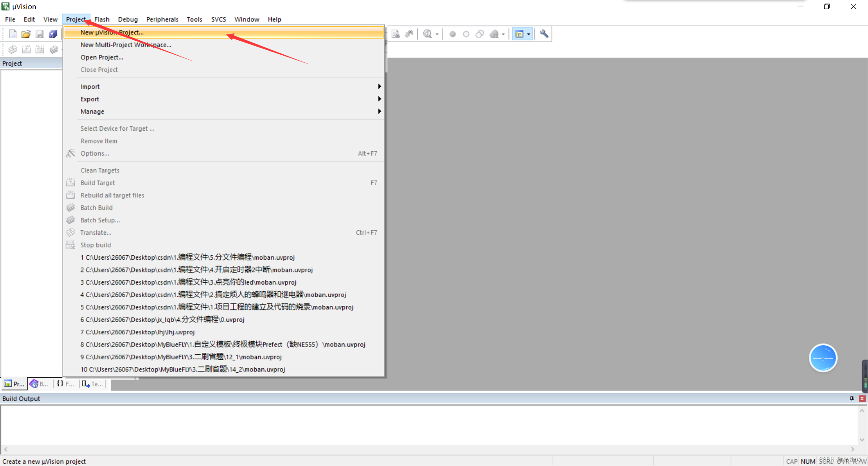
Task: Open recent project 3 点亮你的led
Action: [x=224, y=282]
